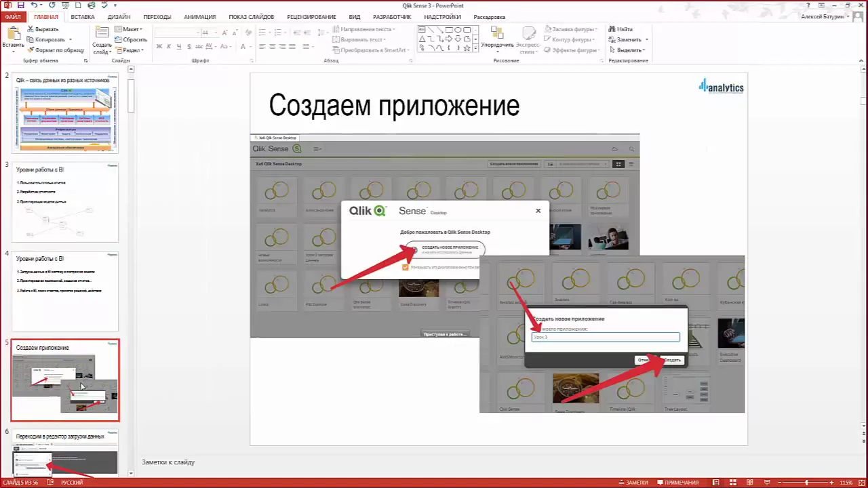
Task: Toggle bold Ж formatting
Action: coord(159,46)
